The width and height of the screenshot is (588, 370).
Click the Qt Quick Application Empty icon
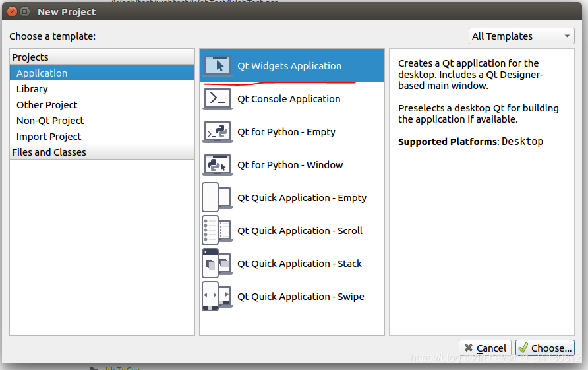click(x=218, y=198)
